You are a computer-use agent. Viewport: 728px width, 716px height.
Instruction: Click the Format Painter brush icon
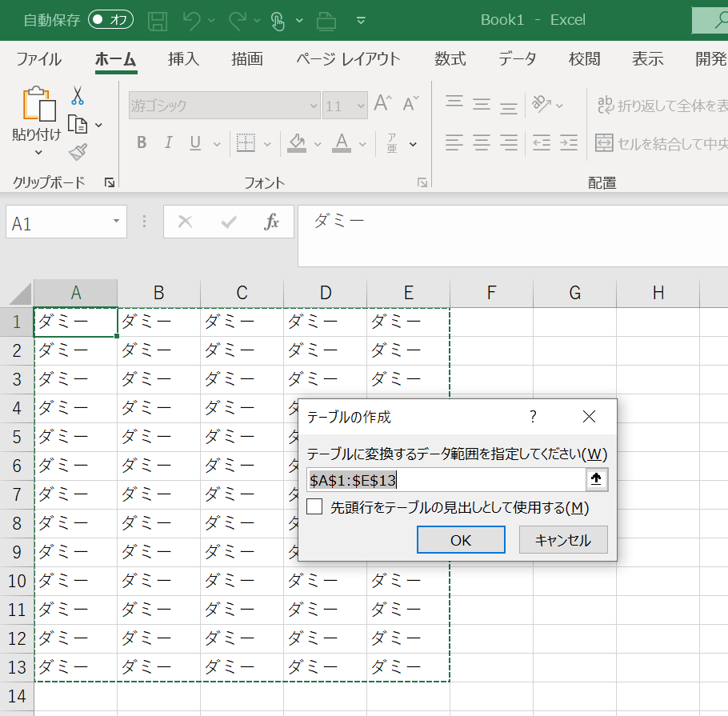pyautogui.click(x=78, y=151)
